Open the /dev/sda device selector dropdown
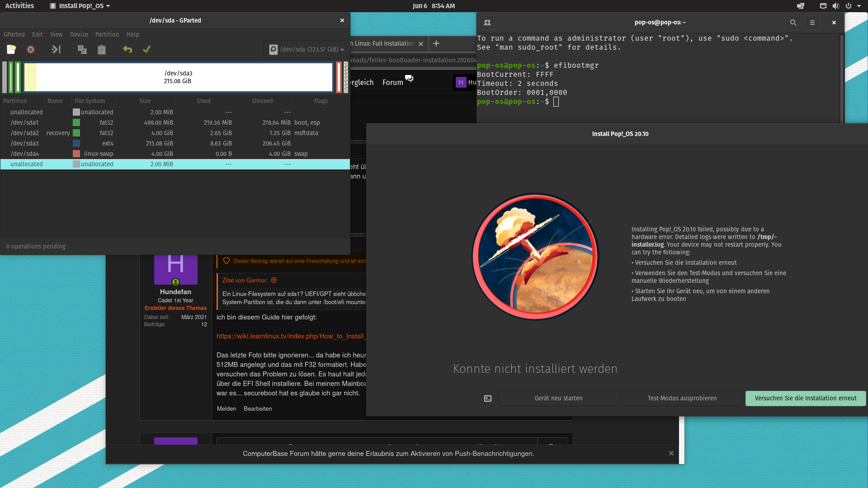Viewport: 868px width, 488px height. (307, 50)
